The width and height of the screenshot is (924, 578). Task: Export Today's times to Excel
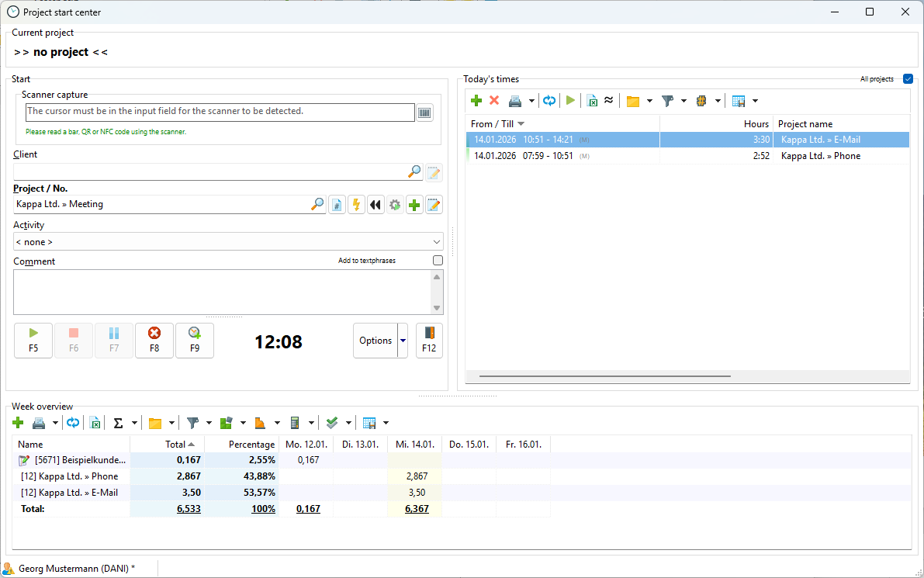pos(592,101)
